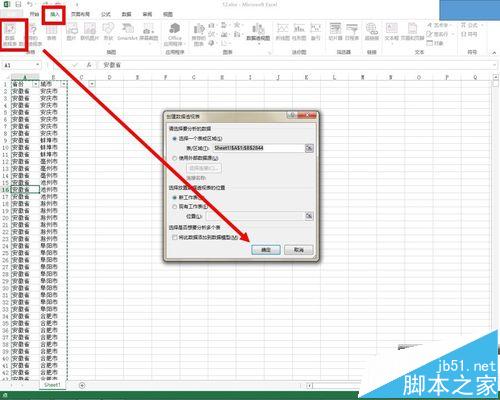Viewport: 500px width, 400px height.
Task: Open Recommended PivotTables
Action: point(34,35)
